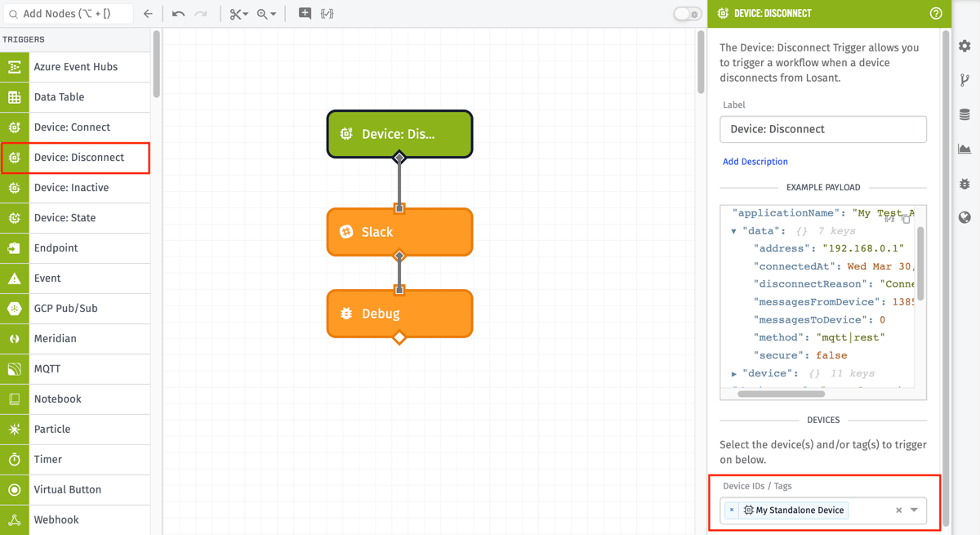Click the Data Table trigger icon
Image resolution: width=980 pixels, height=535 pixels.
click(15, 97)
